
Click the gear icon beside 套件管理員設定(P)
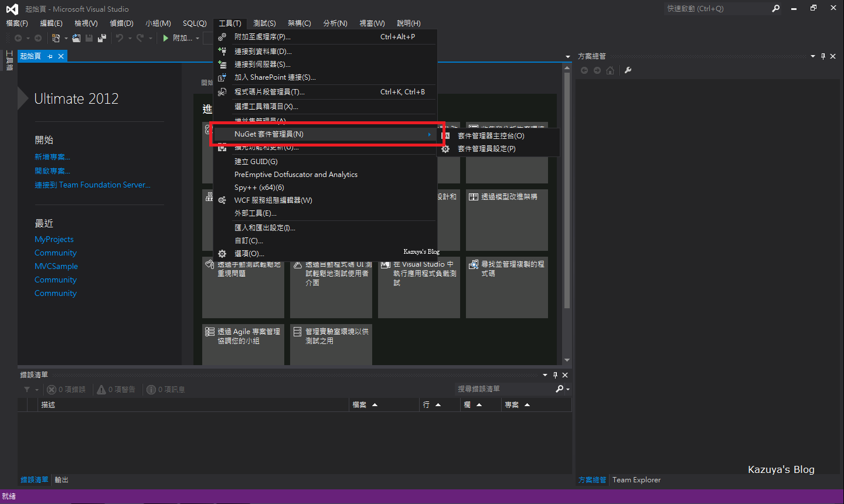[x=445, y=149]
